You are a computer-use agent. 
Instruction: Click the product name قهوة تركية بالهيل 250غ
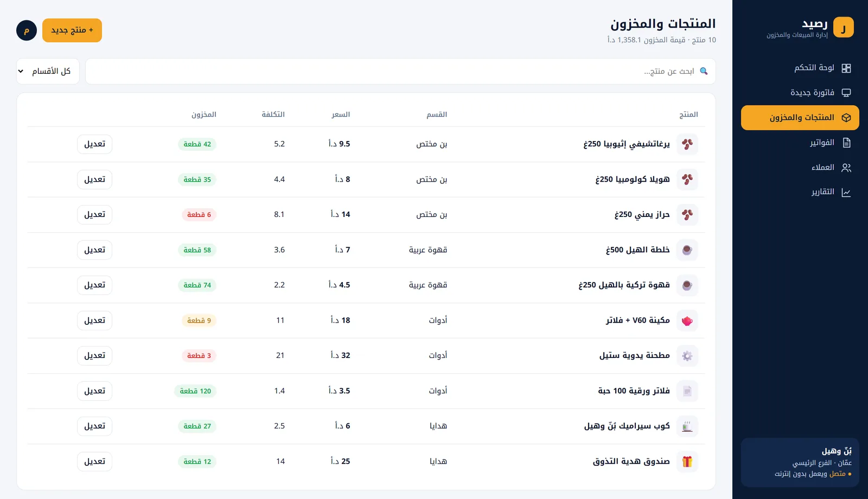click(x=624, y=285)
